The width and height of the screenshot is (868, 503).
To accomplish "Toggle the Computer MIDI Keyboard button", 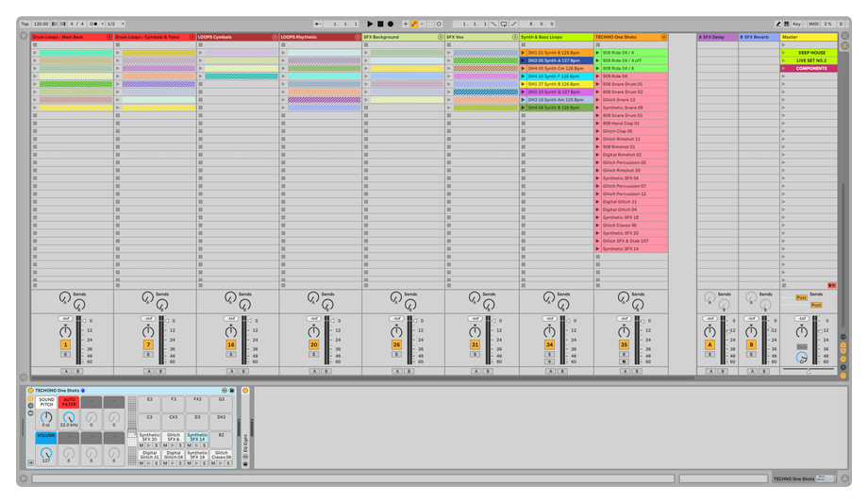I will [x=787, y=24].
